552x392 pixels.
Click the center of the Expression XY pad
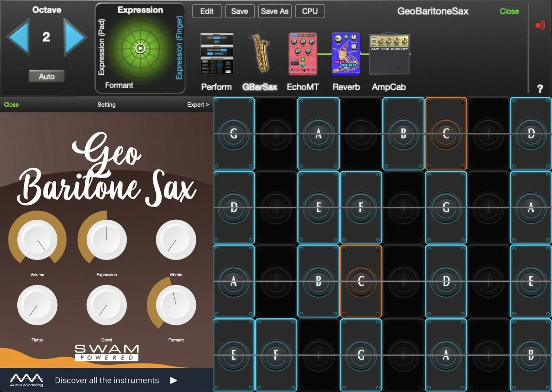[x=140, y=49]
